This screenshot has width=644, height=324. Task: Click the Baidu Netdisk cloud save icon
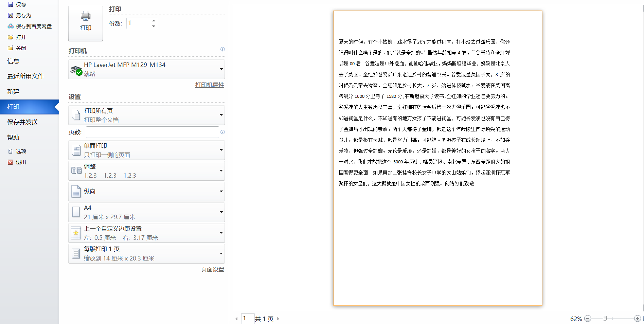[x=11, y=26]
